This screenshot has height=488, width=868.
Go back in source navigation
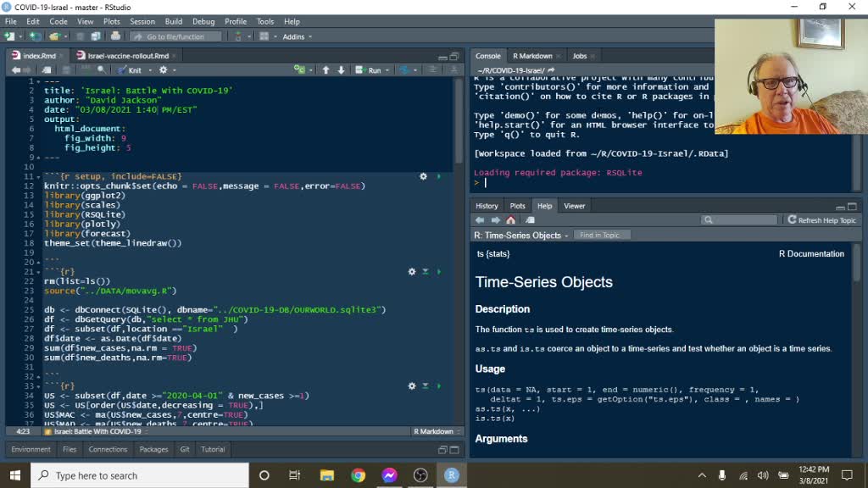16,70
